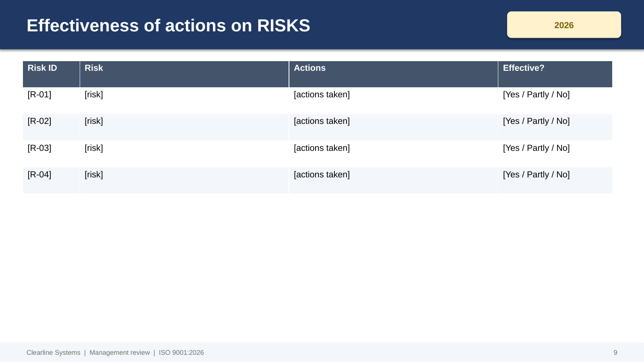Click '[Yes / Partly / No]' in row R-02
Screen dimensions: 644x362
[x=536, y=121]
